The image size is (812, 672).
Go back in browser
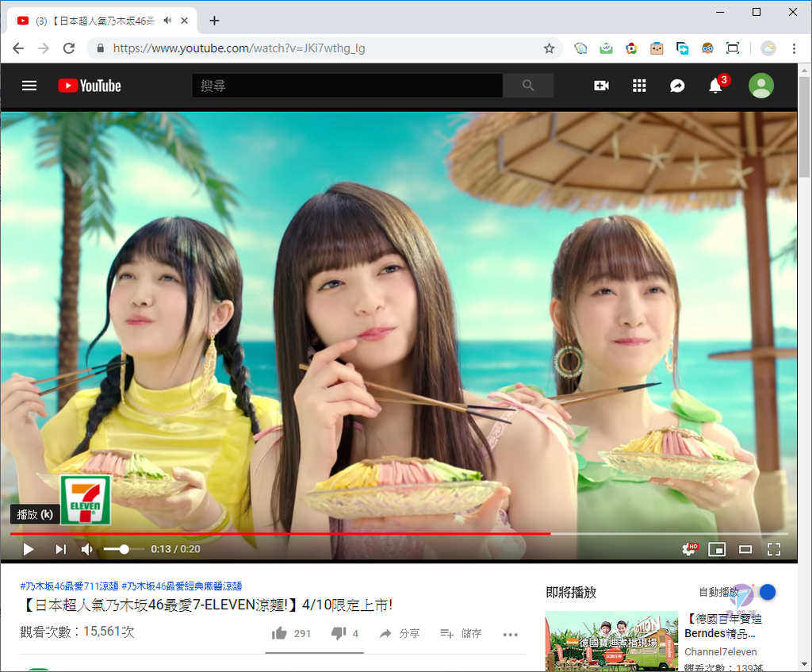[x=18, y=48]
